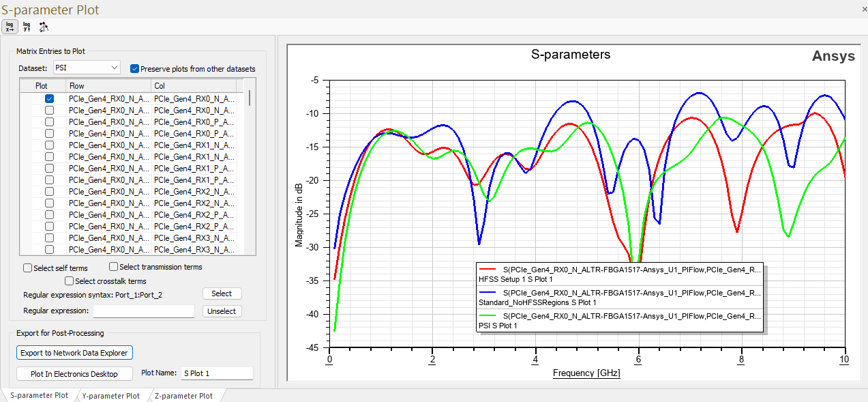Click the green PSI legend line
The image size is (868, 402).
pos(487,316)
